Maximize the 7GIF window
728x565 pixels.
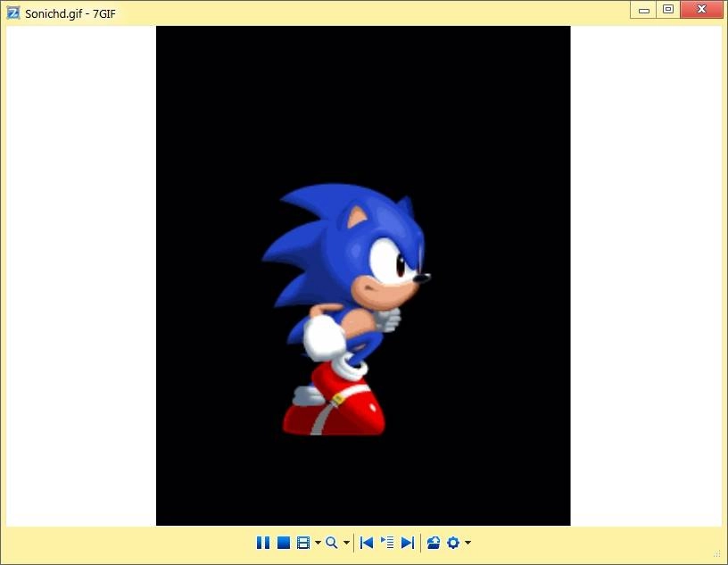[x=668, y=10]
